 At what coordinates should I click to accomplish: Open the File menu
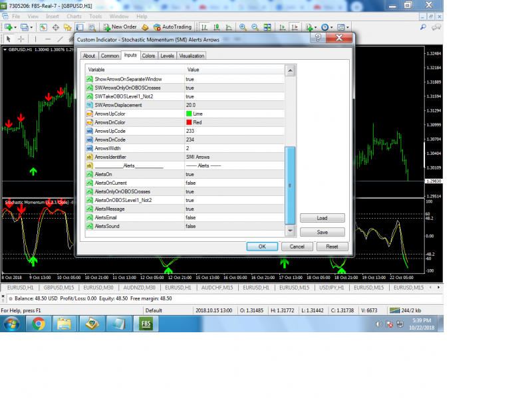pos(16,16)
